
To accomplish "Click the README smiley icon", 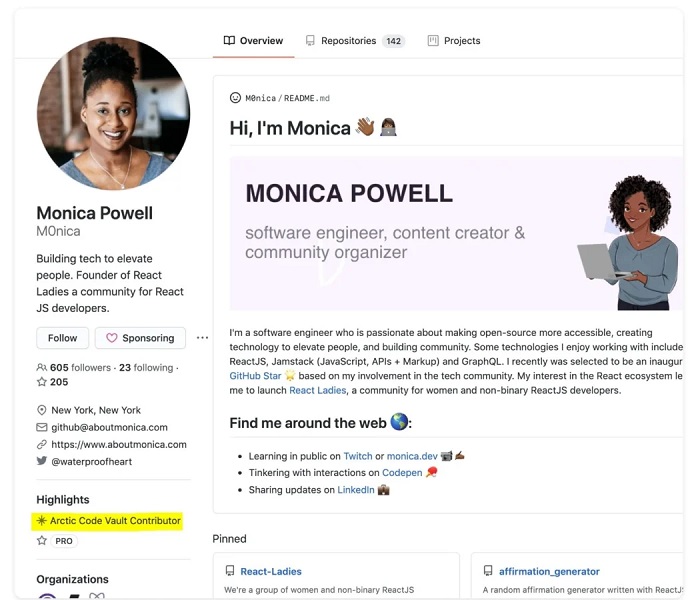I will coord(236,98).
